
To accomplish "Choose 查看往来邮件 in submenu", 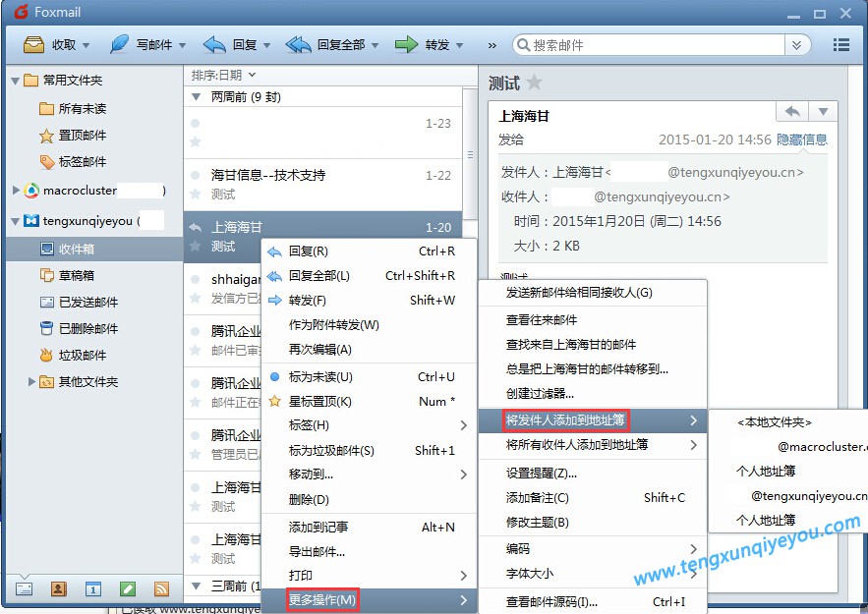I will pos(593,319).
